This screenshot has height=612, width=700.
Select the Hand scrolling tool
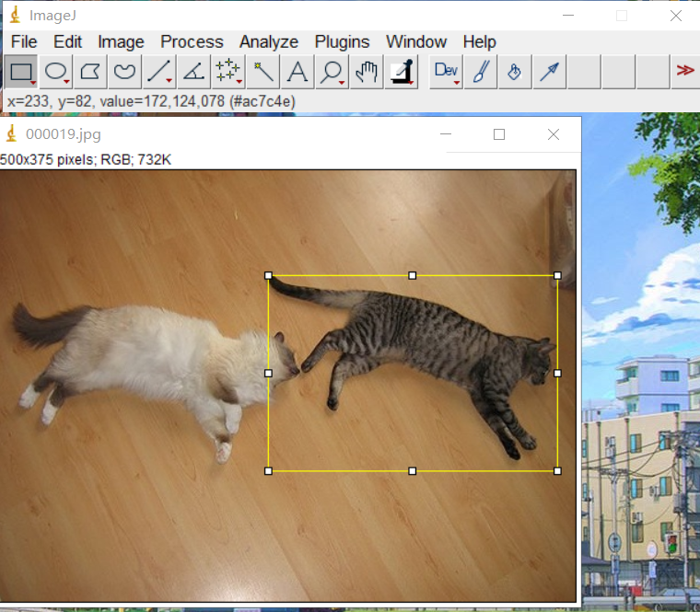(367, 72)
